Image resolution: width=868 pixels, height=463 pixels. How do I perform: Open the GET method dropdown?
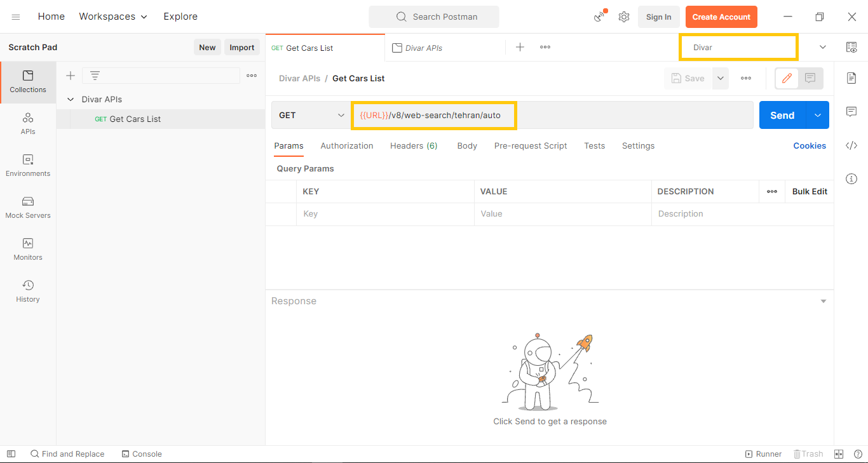(x=311, y=115)
